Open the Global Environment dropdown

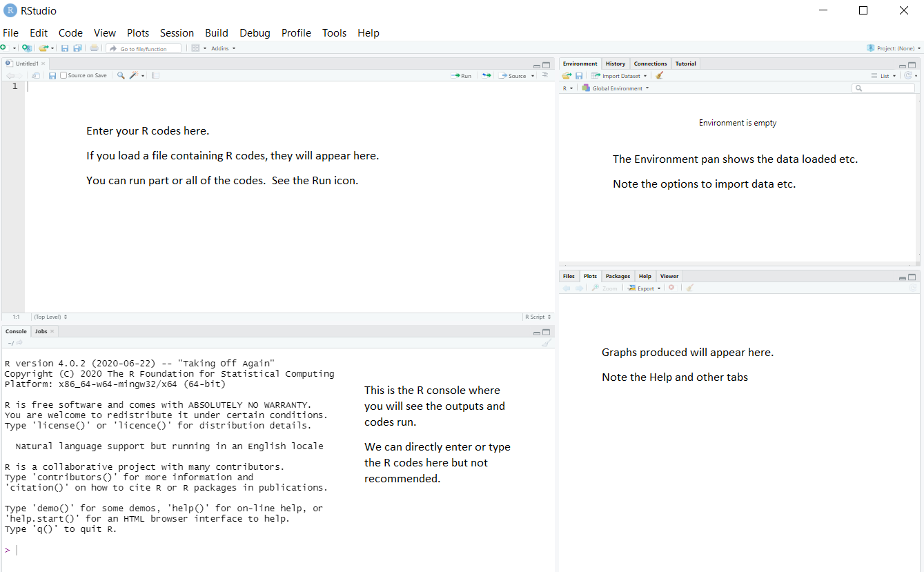616,88
